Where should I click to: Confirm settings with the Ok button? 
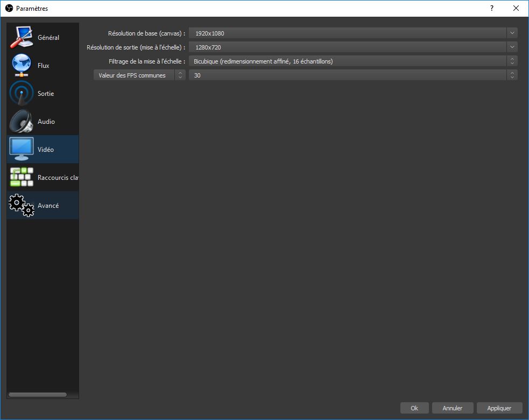(x=414, y=408)
